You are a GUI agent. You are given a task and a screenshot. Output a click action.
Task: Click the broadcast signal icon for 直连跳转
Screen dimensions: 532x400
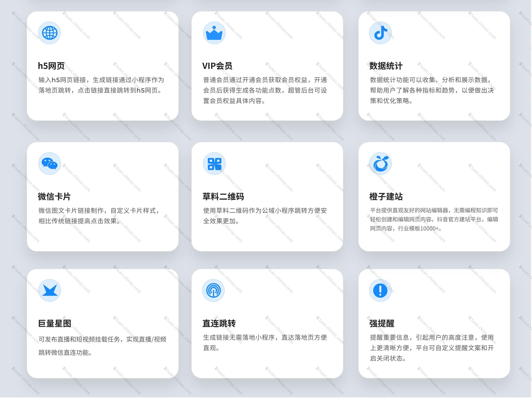(213, 290)
